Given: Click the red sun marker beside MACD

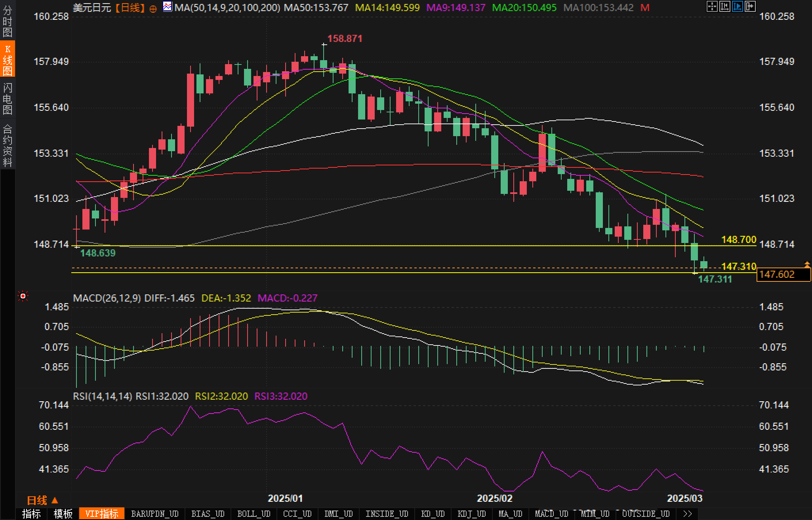Looking at the screenshot, I should pos(23,296).
